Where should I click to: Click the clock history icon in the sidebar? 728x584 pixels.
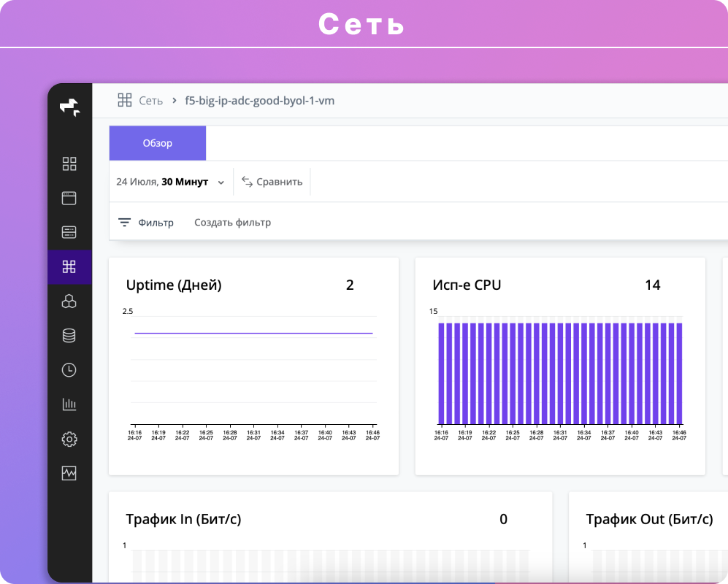69,369
